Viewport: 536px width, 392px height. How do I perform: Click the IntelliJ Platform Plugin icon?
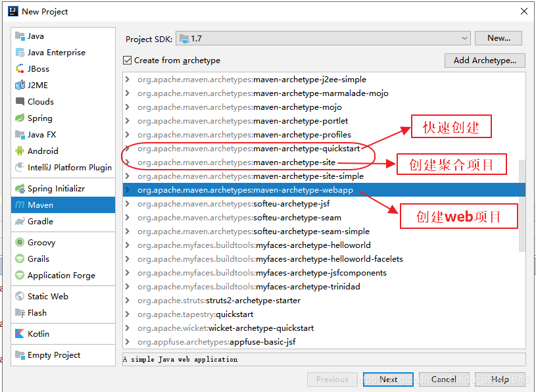click(x=20, y=167)
